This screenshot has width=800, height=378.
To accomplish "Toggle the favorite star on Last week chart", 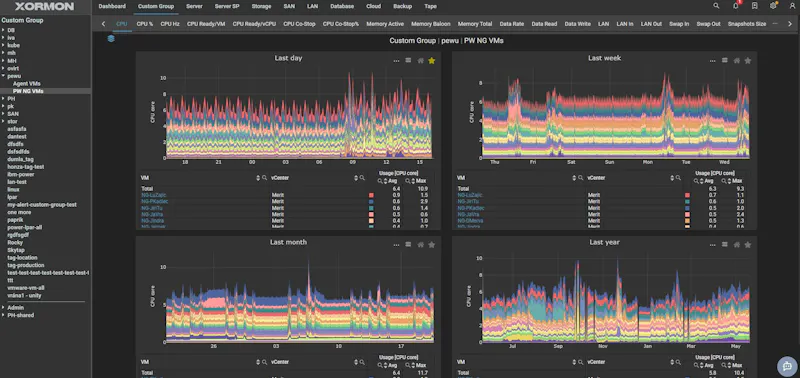I will (748, 60).
